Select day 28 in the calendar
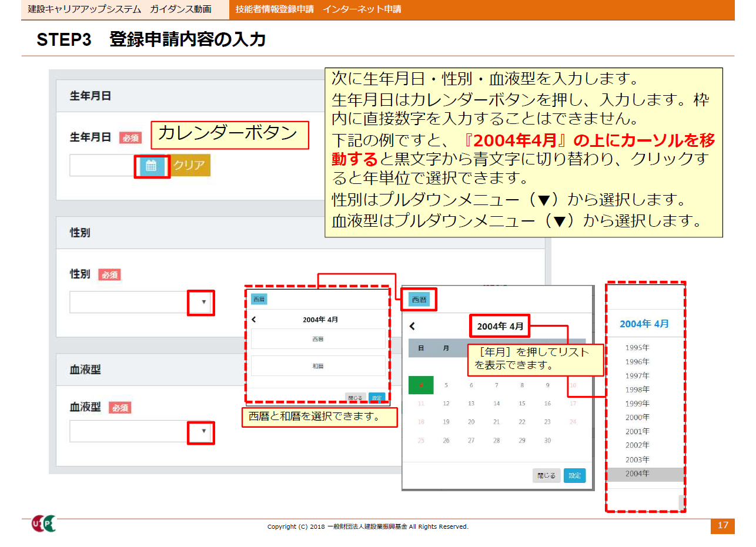The image size is (756, 547). point(497,441)
